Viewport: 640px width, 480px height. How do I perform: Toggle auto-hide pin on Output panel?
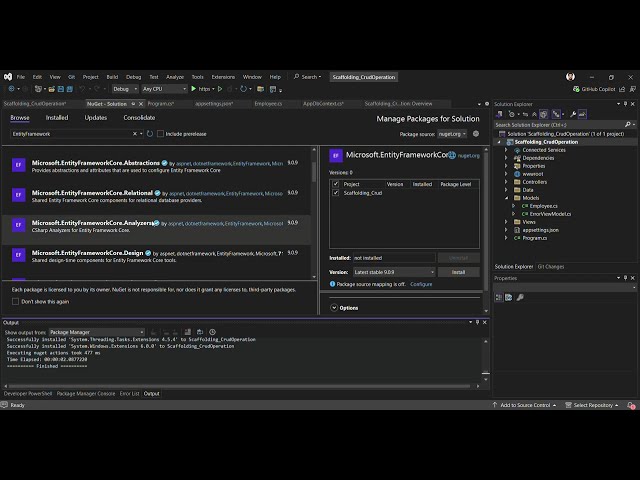(477, 322)
